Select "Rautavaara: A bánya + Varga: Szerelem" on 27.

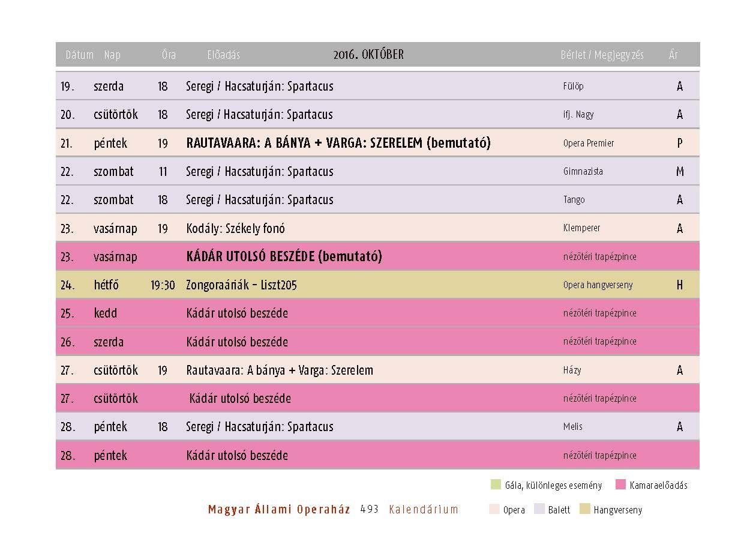tap(280, 370)
